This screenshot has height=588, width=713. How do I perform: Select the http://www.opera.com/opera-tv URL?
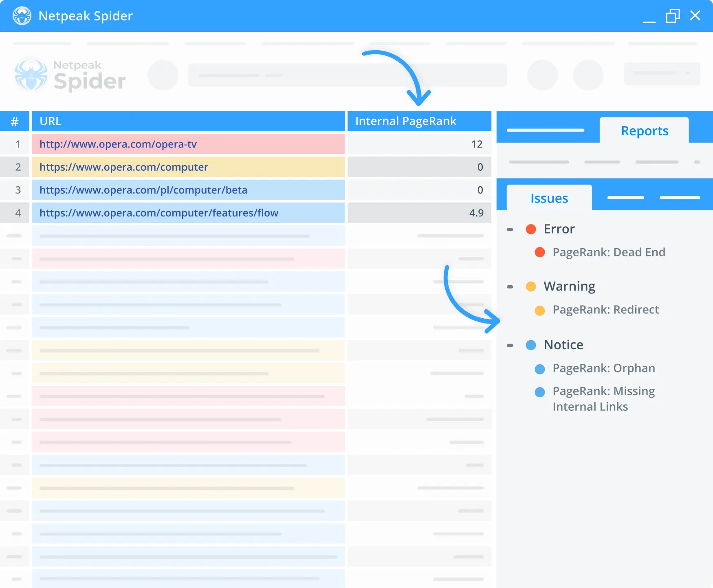pyautogui.click(x=118, y=144)
